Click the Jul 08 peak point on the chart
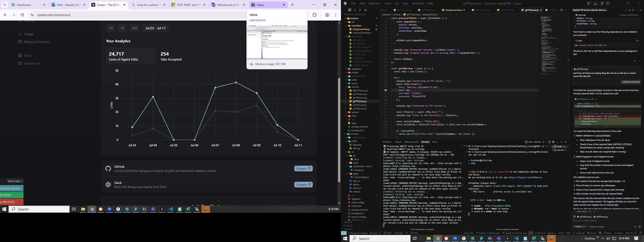644x242 pixels. (x=236, y=82)
